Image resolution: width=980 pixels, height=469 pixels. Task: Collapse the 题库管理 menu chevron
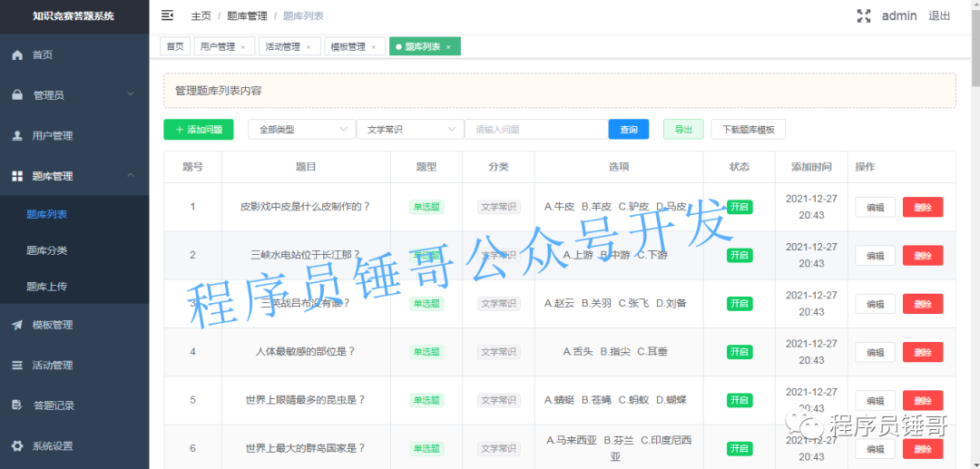[x=131, y=175]
